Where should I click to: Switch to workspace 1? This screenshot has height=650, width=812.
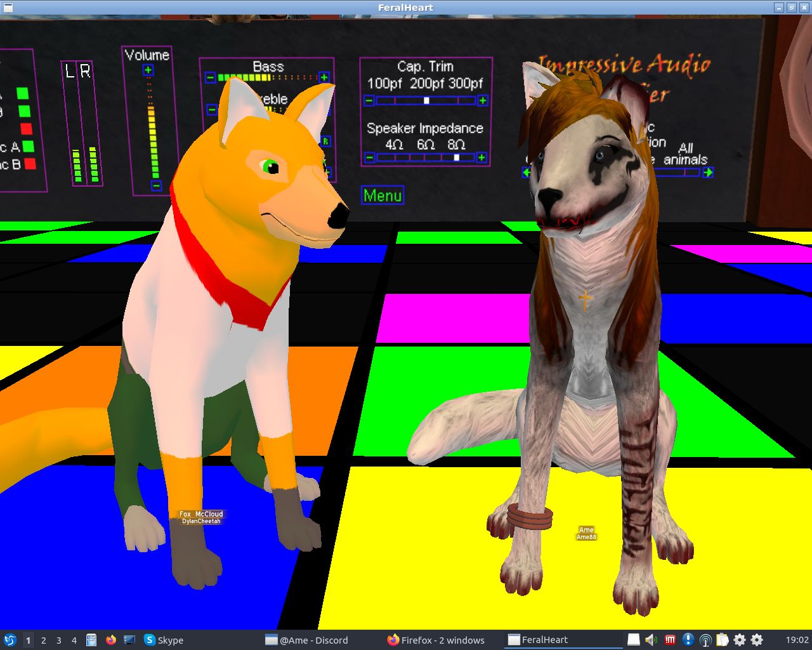(x=28, y=640)
